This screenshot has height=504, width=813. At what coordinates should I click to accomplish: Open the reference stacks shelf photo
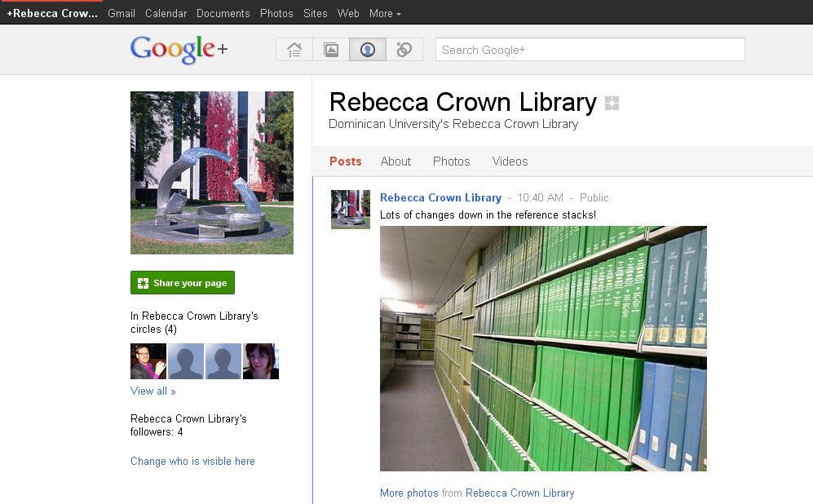543,348
